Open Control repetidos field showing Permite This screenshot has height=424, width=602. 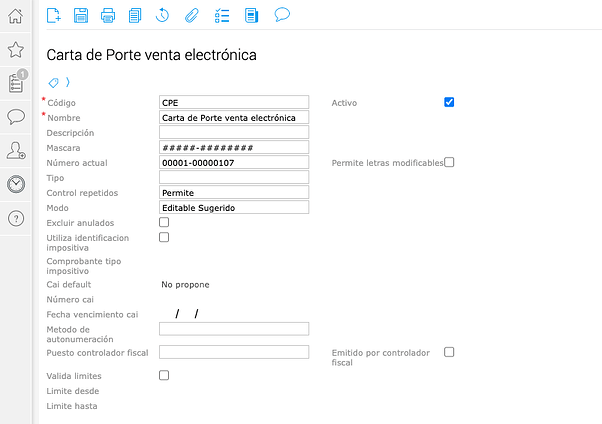point(234,192)
